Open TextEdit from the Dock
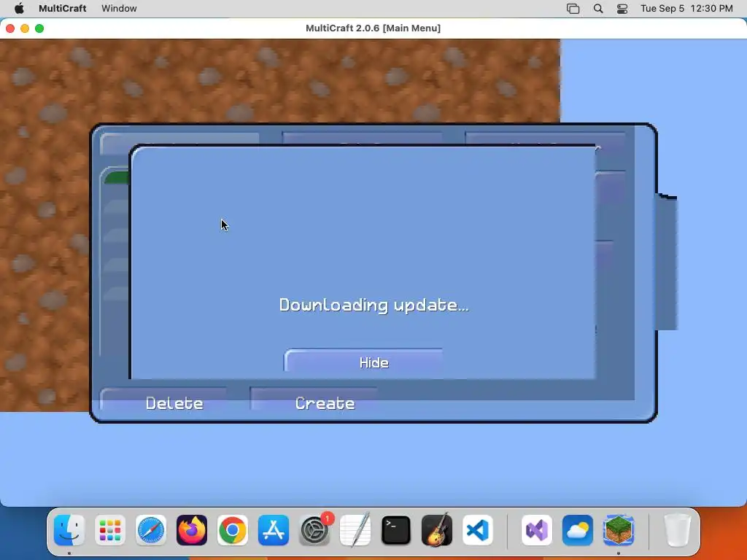 355,530
